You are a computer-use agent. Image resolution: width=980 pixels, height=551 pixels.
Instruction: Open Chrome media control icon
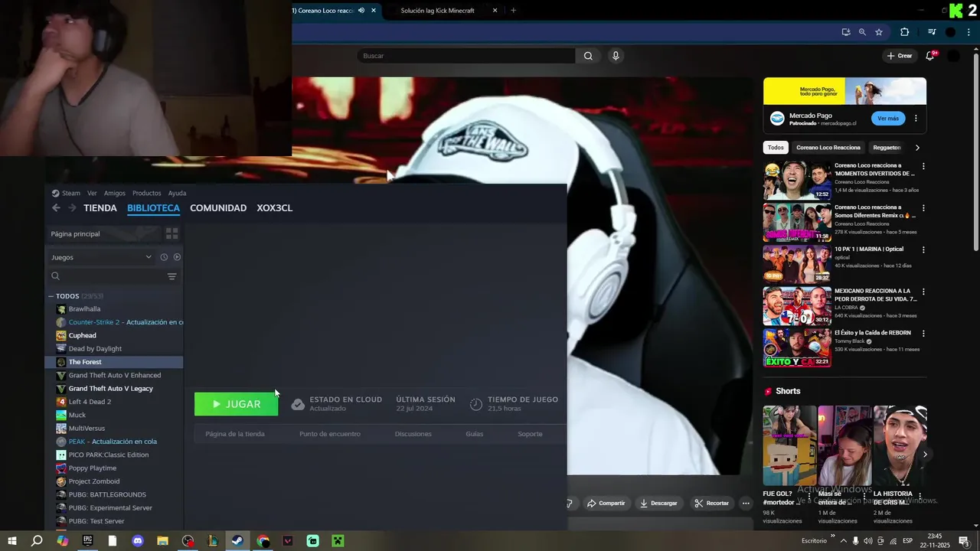point(932,32)
